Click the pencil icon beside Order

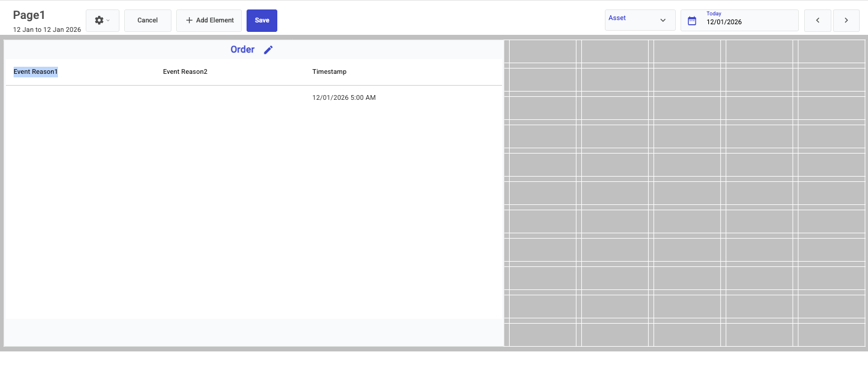tap(268, 50)
